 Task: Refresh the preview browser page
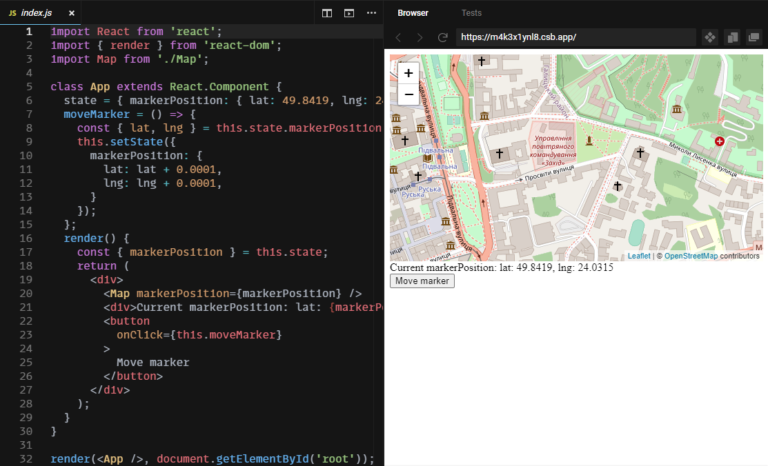[442, 37]
